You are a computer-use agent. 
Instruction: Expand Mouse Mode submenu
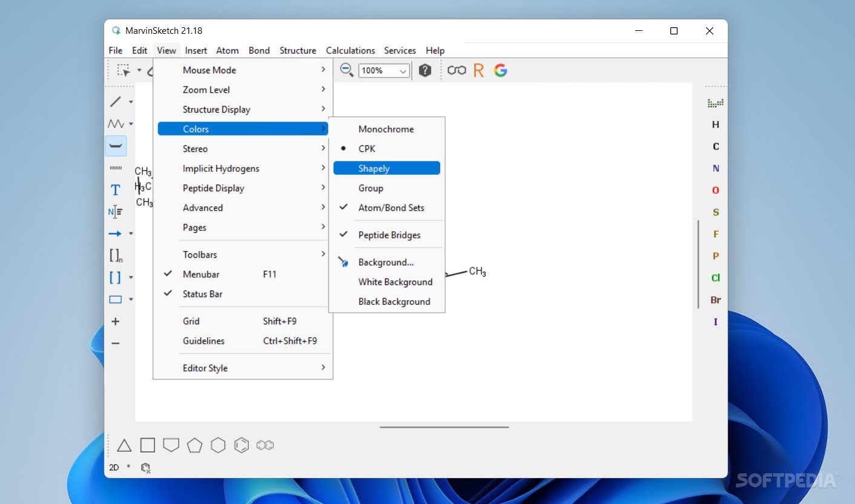coord(243,70)
